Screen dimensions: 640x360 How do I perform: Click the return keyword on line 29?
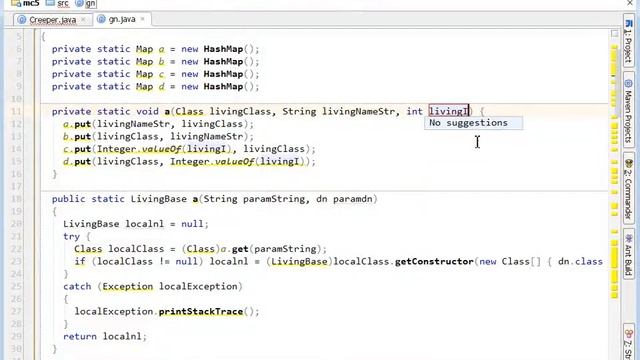click(x=80, y=336)
